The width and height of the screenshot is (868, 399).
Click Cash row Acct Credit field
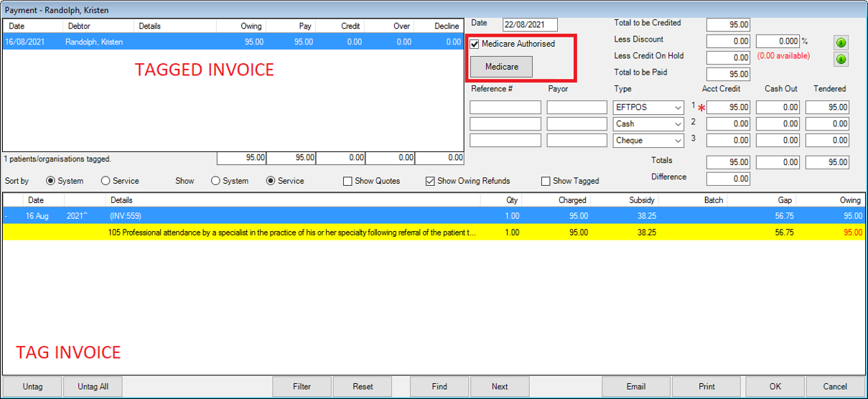pyautogui.click(x=728, y=123)
